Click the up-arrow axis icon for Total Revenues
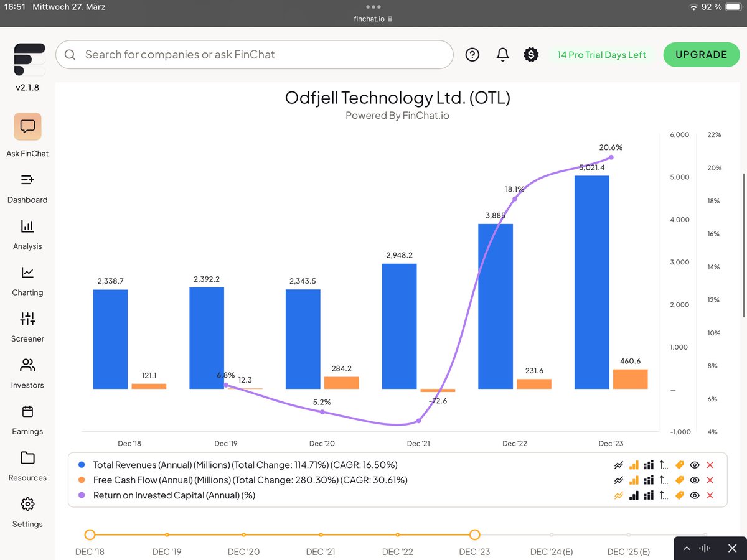Screen dimensions: 747x560 point(664,465)
